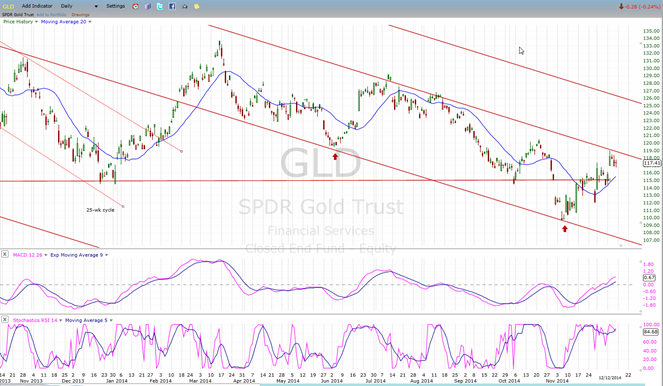Click the purple book icon in the toolbar
Screen dimensions: 663x386
[148, 6]
